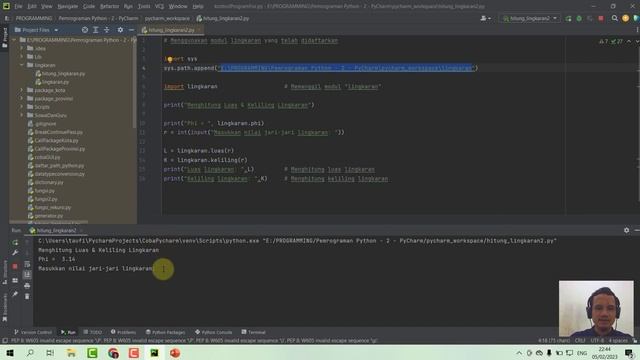Open the Navigate menu
The width and height of the screenshot is (640, 360).
68,7
